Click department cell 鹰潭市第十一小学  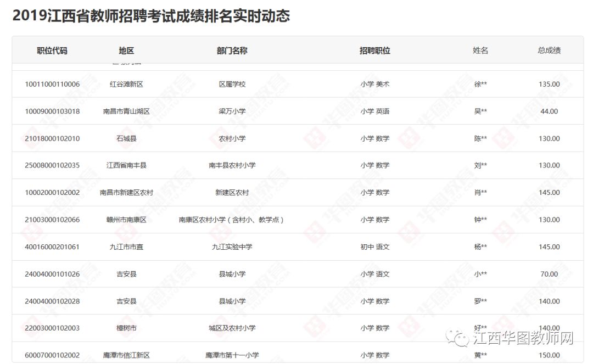click(232, 356)
